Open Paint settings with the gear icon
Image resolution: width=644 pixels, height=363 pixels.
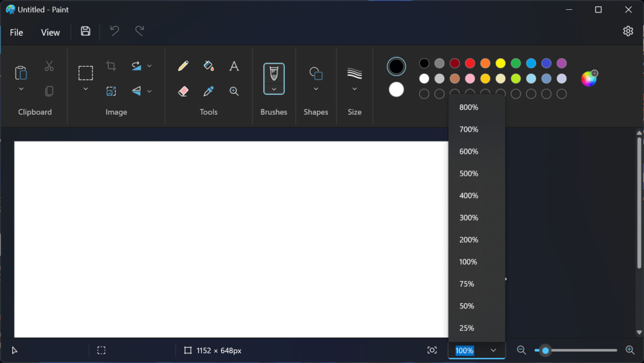pyautogui.click(x=627, y=31)
